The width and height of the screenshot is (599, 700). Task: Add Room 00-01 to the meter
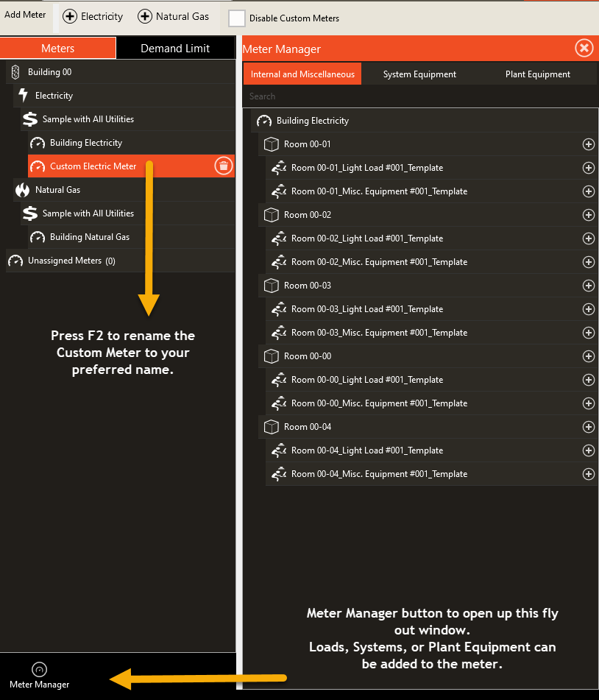coord(588,144)
